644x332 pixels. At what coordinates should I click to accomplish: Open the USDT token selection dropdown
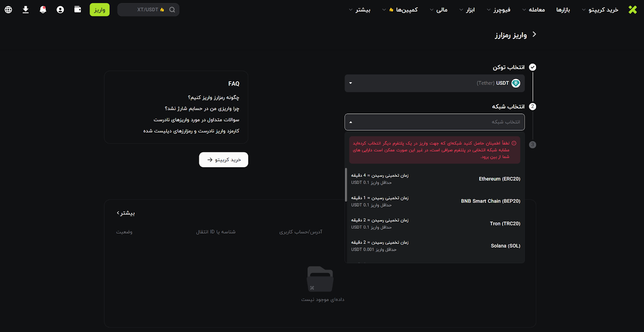coord(434,83)
